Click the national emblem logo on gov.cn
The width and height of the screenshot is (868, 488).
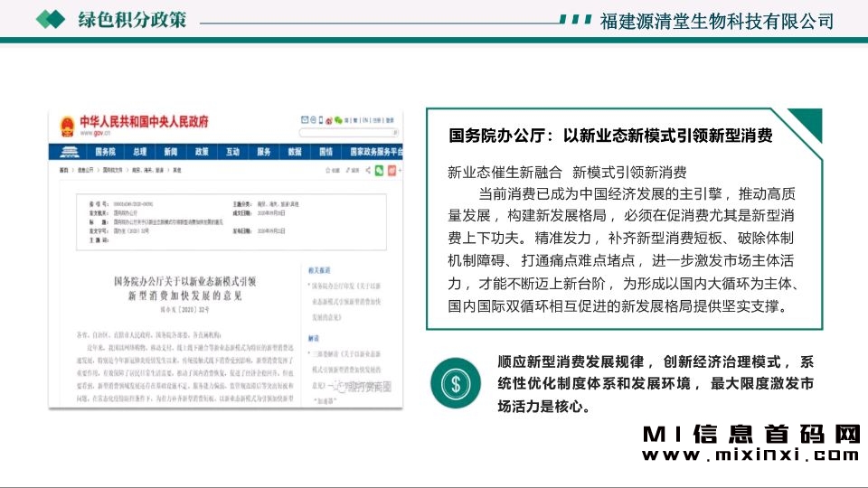[x=67, y=126]
